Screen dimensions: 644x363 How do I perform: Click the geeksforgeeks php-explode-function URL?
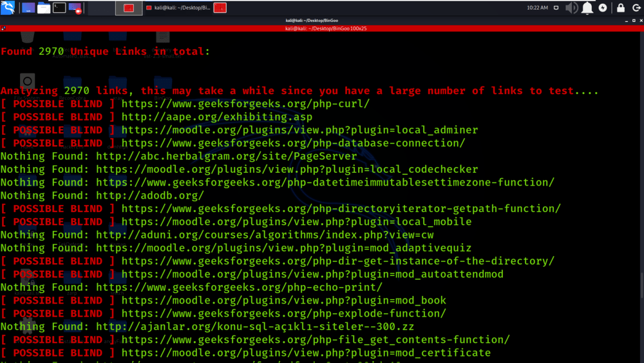(283, 313)
